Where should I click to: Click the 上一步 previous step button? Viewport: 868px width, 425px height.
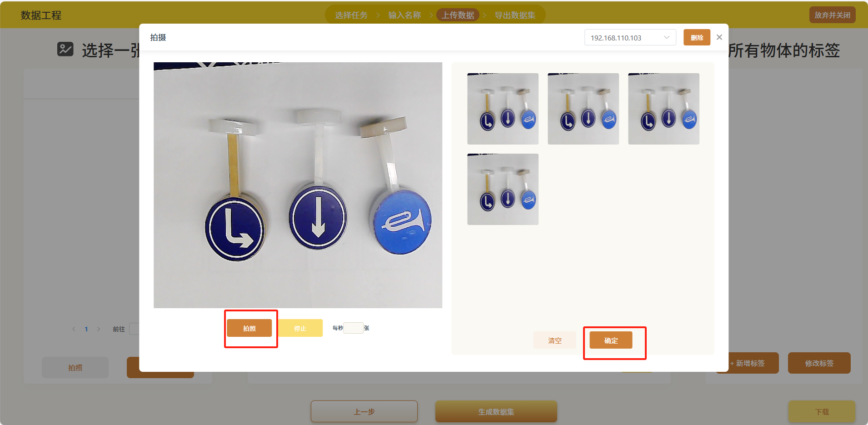pyautogui.click(x=364, y=411)
